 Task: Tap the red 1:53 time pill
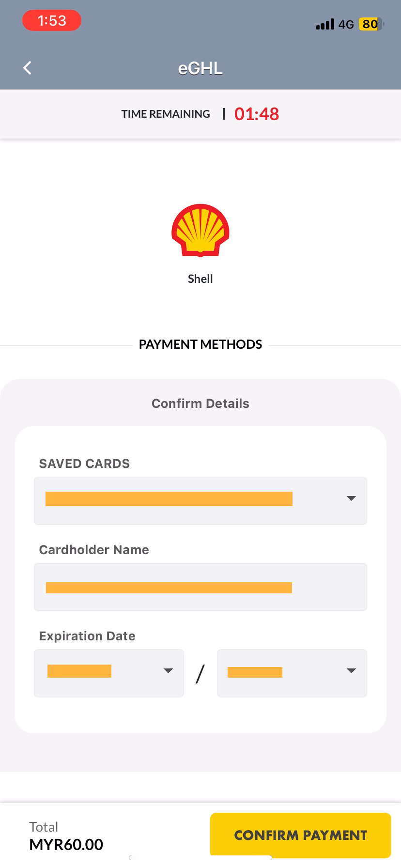[52, 21]
